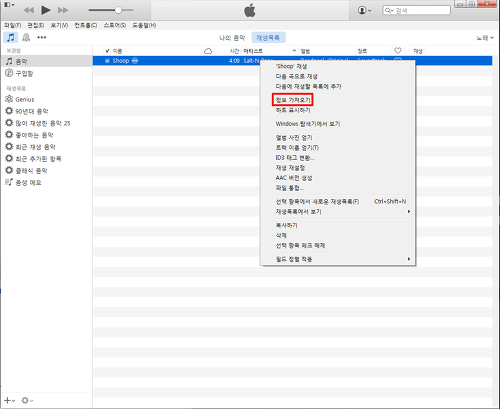Image resolution: width=500 pixels, height=409 pixels.
Task: Click the heart column header
Action: click(398, 51)
